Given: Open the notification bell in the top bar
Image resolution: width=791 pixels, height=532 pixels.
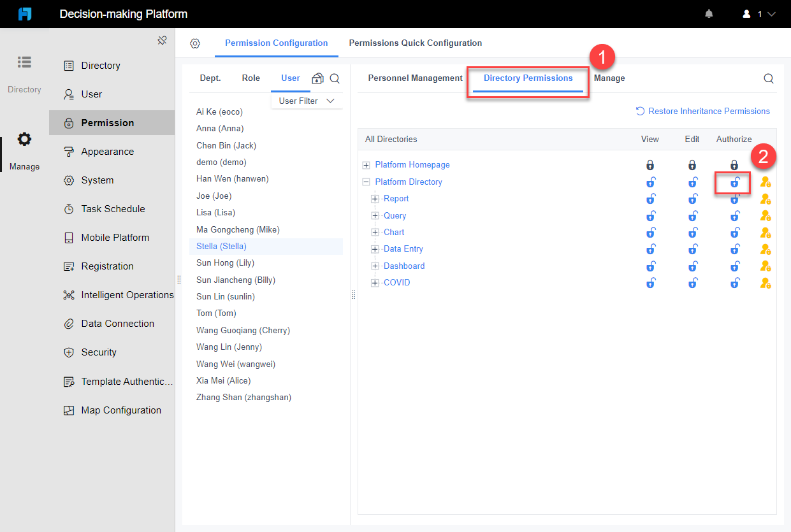Looking at the screenshot, I should [x=709, y=13].
